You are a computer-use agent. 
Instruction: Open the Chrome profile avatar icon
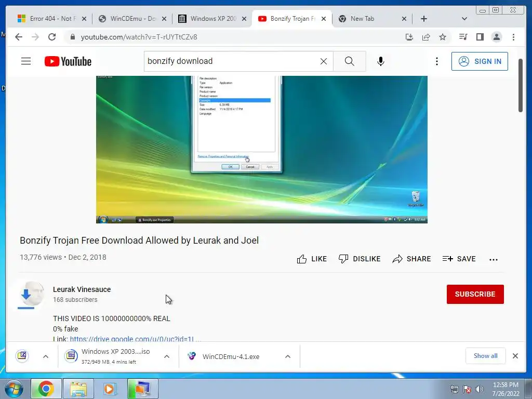pos(496,37)
